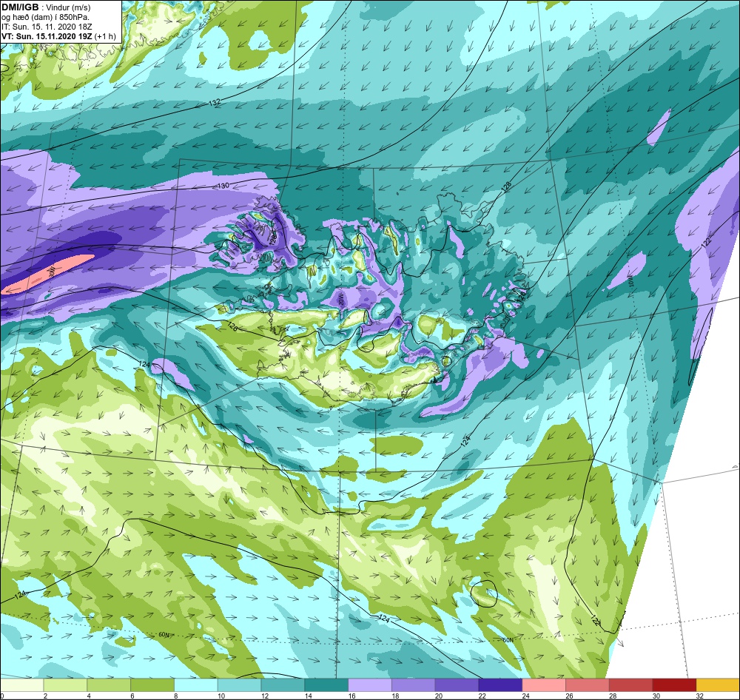Click the 6–8 m/s green legend swatch
Image resolution: width=740 pixels, height=700 pixels.
pos(152,684)
